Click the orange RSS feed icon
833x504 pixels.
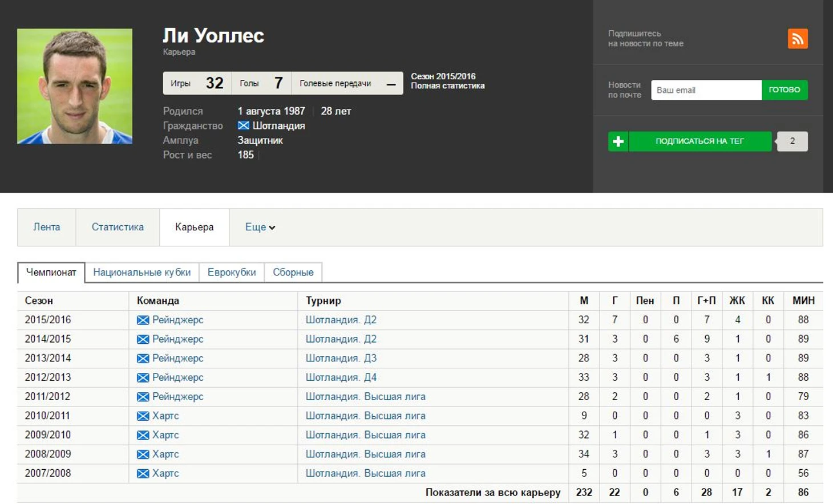(x=797, y=39)
